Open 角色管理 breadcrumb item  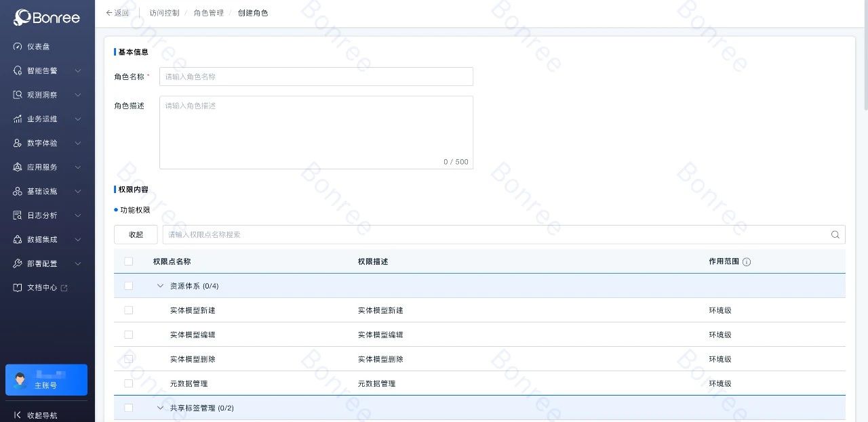click(x=208, y=13)
